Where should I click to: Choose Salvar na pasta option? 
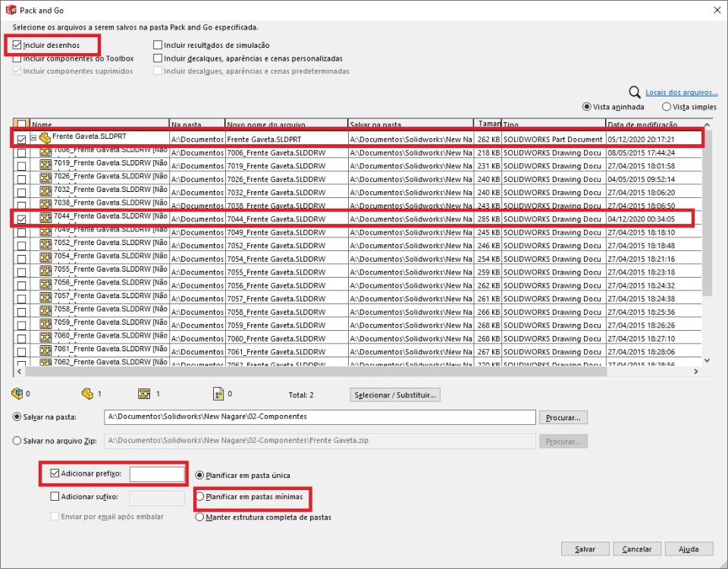[x=17, y=417]
